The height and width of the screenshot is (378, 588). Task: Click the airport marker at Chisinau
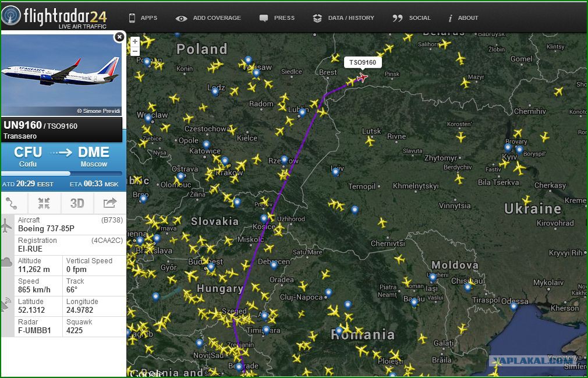(x=467, y=287)
